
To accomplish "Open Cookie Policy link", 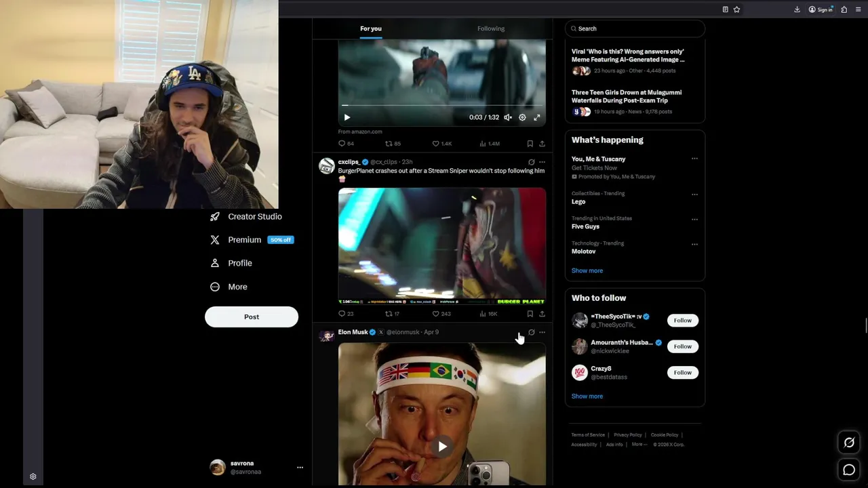I will [x=665, y=435].
